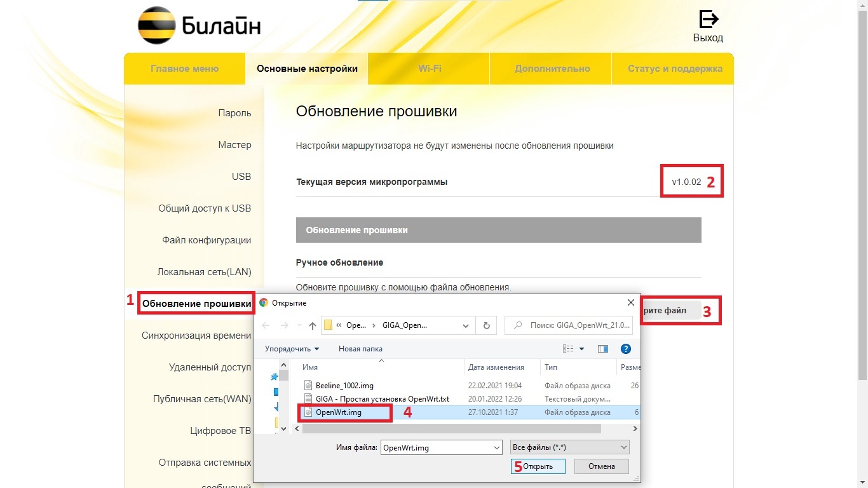Open Локальная сеть(LAN) settings
The width and height of the screenshot is (868, 488).
(x=205, y=272)
